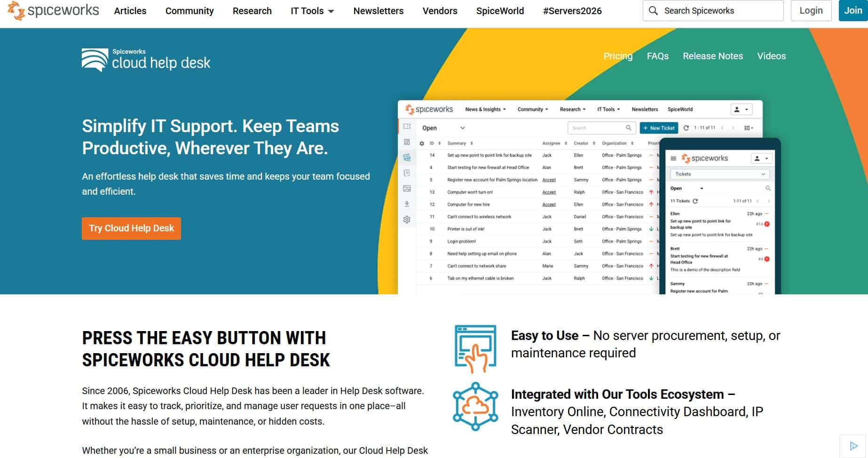Image resolution: width=868 pixels, height=458 pixels.
Task: Click "Can't connect to wireless network" ticket summary
Action: click(x=479, y=217)
